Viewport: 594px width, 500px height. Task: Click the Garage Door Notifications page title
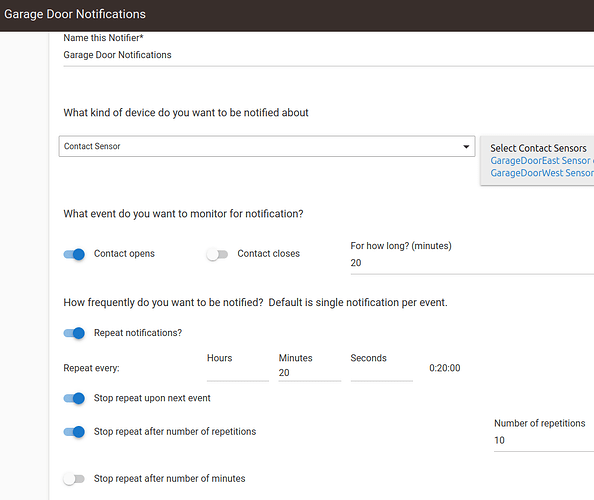click(75, 14)
